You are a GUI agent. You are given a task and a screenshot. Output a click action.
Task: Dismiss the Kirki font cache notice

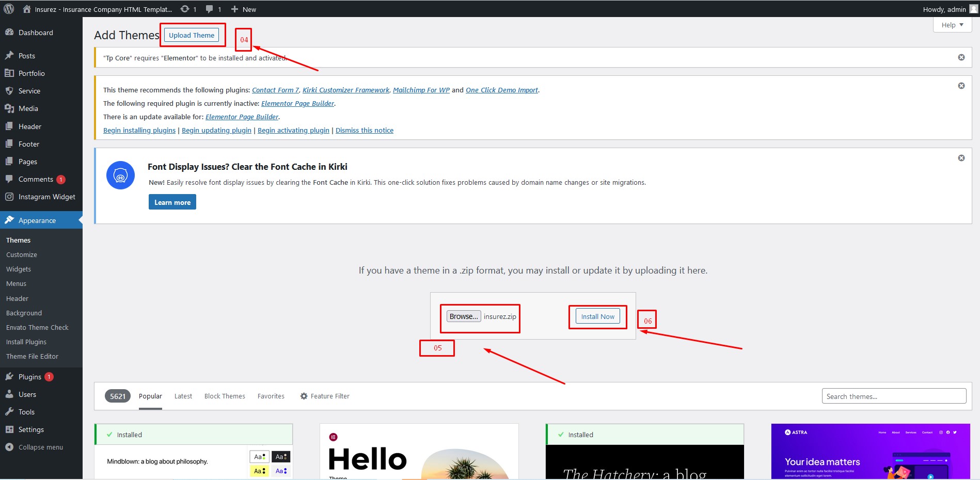(x=961, y=158)
